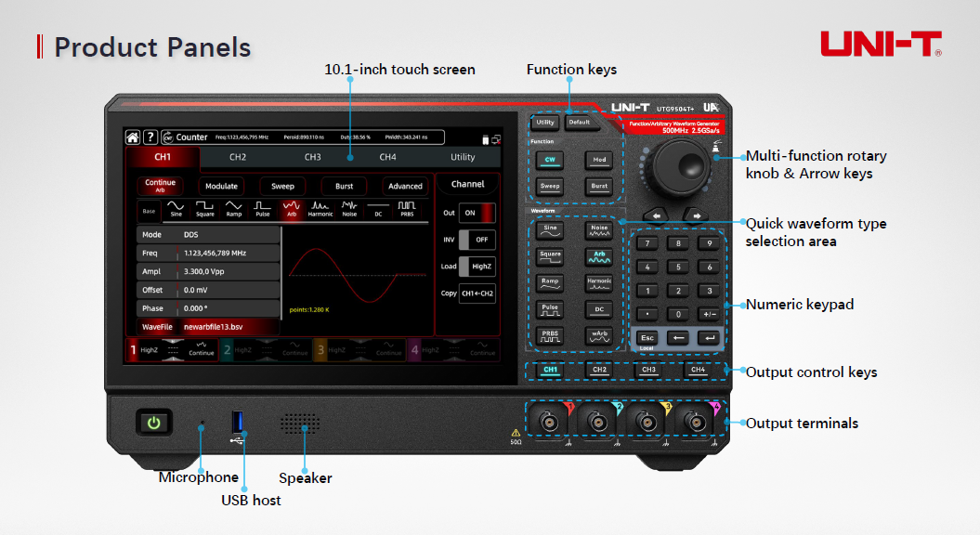Tap the Phase 0.000 ° field
980x535 pixels.
207,308
